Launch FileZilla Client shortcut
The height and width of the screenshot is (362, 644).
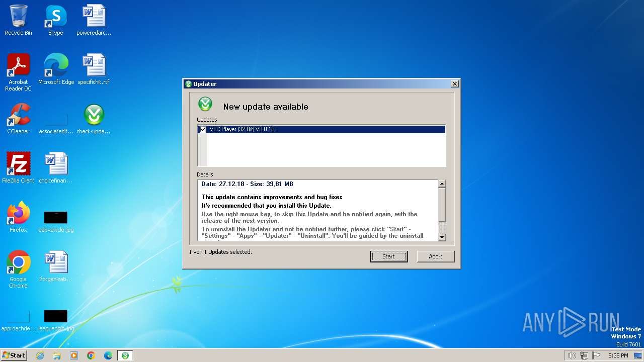(18, 167)
